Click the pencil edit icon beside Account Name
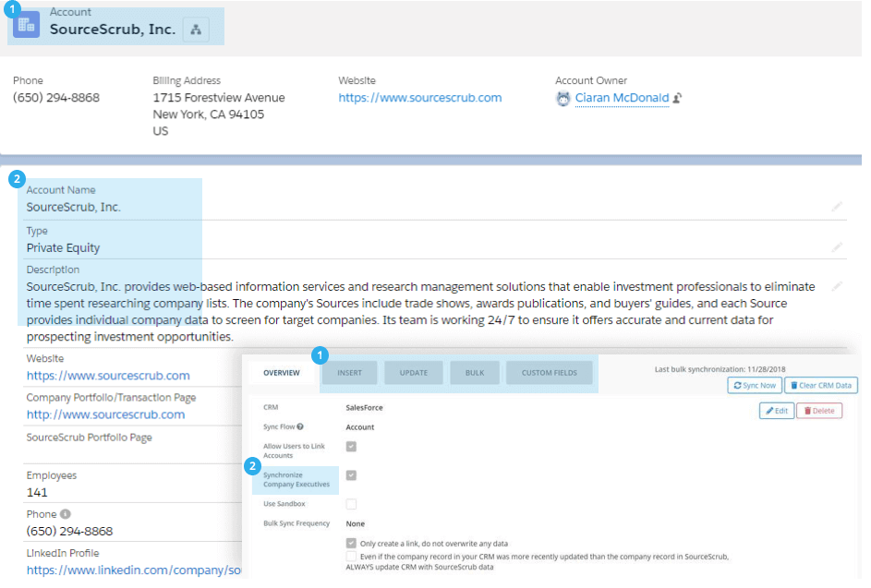Viewport: 871px width, 588px height. pyautogui.click(x=838, y=206)
